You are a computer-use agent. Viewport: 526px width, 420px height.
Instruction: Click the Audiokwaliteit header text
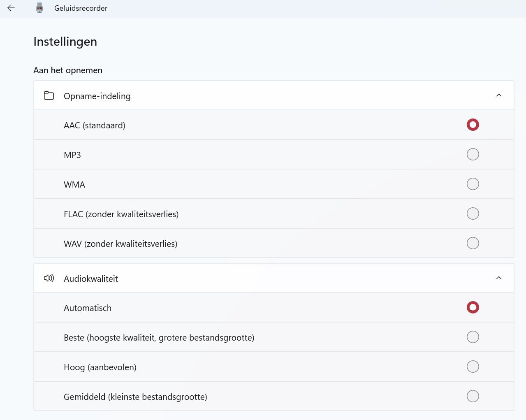91,279
